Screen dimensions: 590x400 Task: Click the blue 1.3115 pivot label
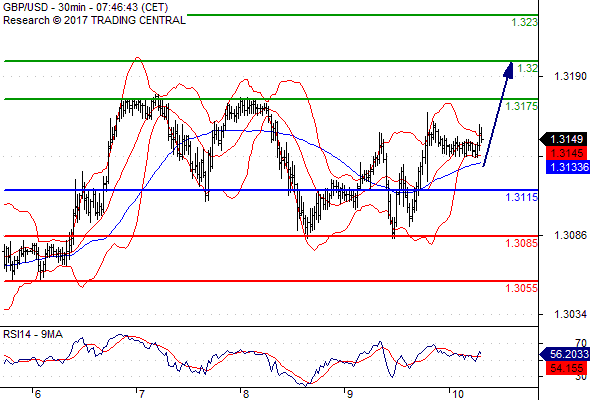[x=522, y=197]
